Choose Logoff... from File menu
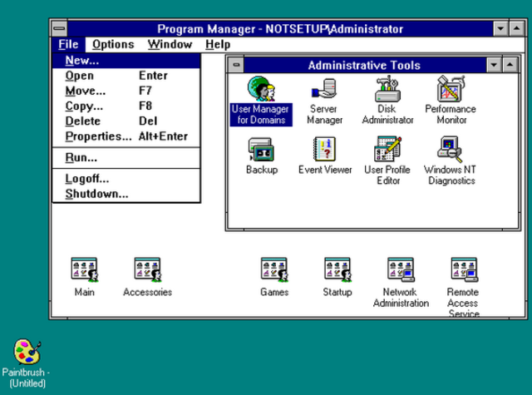This screenshot has height=395, width=532. pyautogui.click(x=126, y=179)
